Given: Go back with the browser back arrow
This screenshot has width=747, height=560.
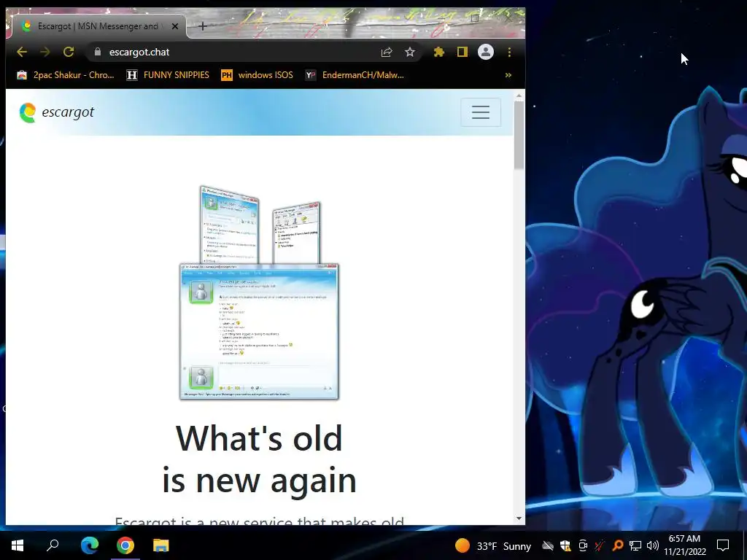Looking at the screenshot, I should [x=22, y=52].
